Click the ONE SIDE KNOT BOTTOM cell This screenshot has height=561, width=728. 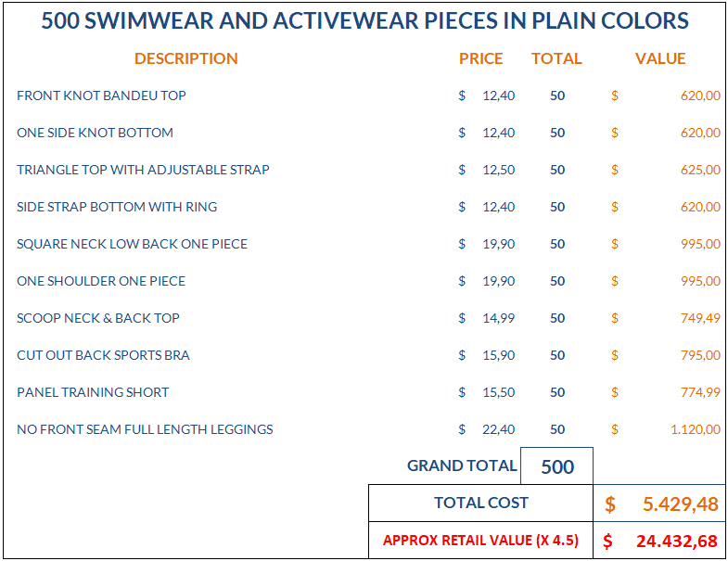pos(95,133)
